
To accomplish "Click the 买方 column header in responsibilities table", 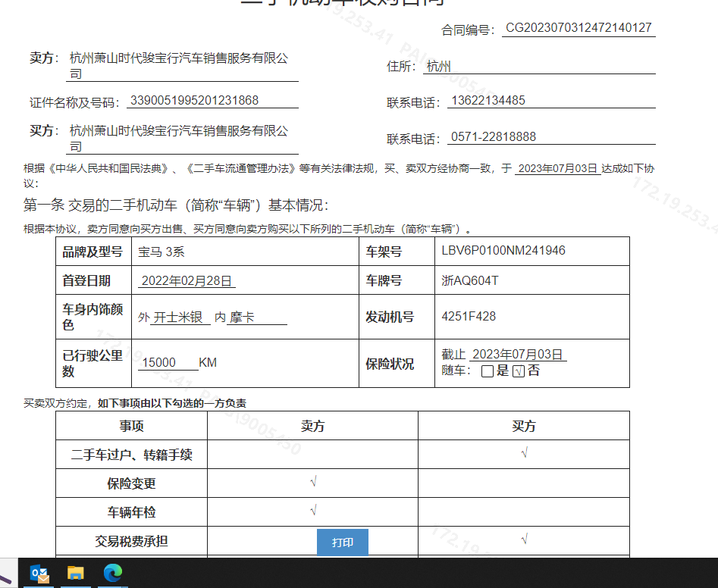I will pos(524,426).
